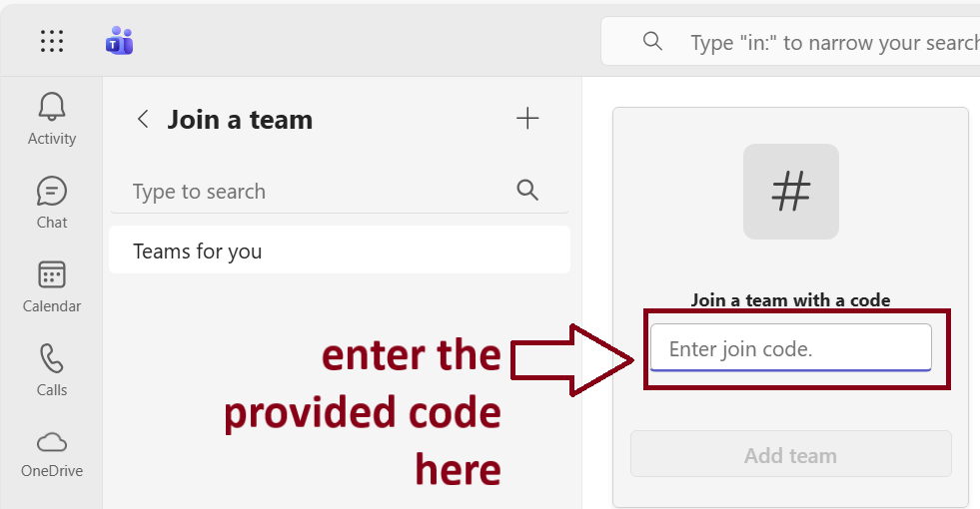Screen dimensions: 980x509
Task: Go back using the arrow beside Join a team
Action: click(143, 119)
